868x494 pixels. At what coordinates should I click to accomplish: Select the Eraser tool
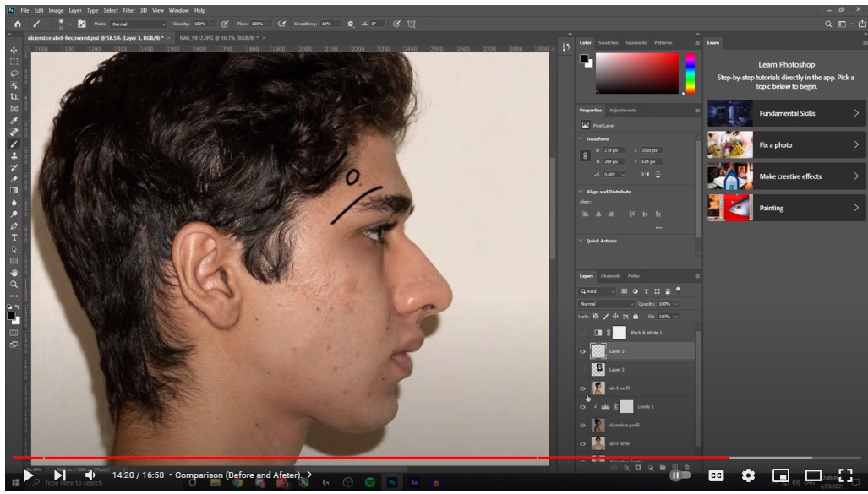tap(14, 179)
